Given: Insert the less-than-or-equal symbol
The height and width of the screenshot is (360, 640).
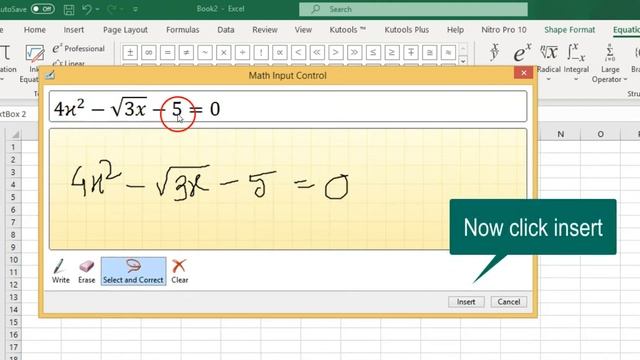Looking at the screenshot, I should pyautogui.click(x=373, y=52).
